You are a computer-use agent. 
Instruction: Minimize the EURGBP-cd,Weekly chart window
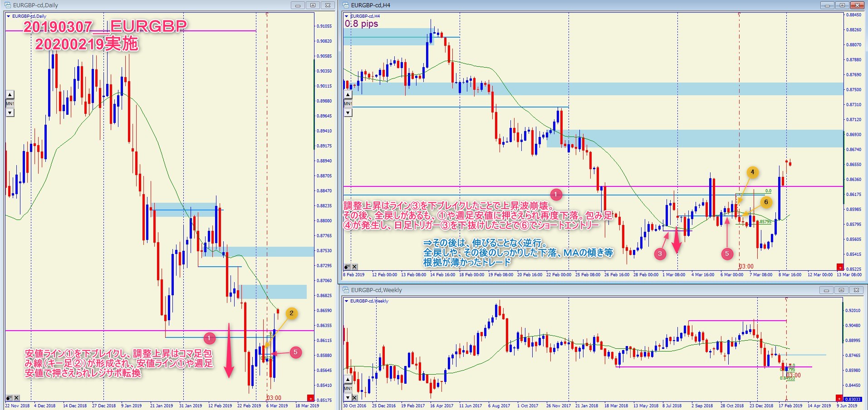826,290
